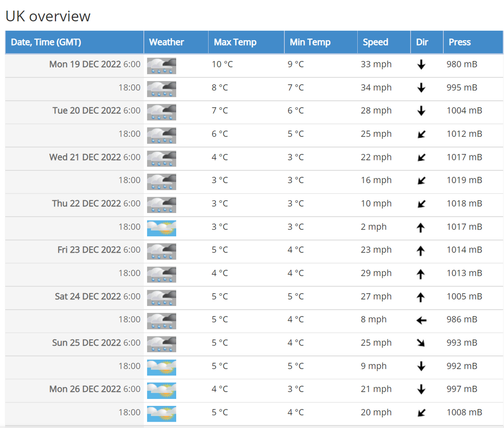Click the rain icon in the 1013 mB row

click(x=161, y=275)
